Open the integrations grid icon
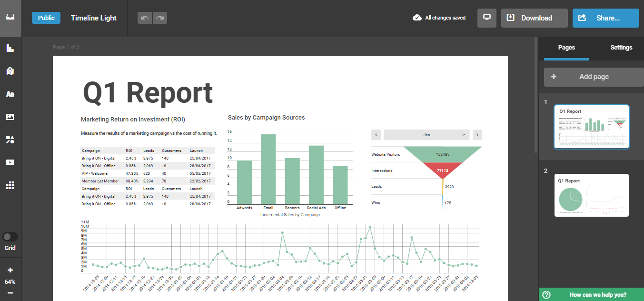 (x=10, y=185)
